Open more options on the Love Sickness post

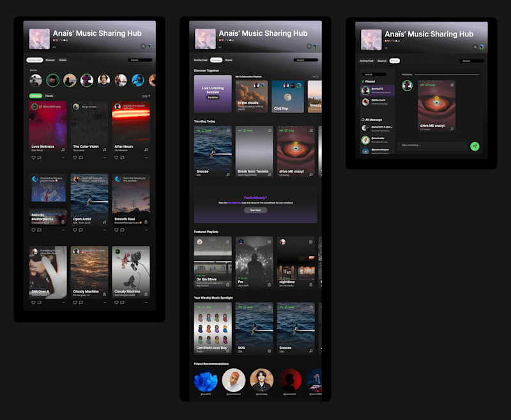[x=63, y=158]
